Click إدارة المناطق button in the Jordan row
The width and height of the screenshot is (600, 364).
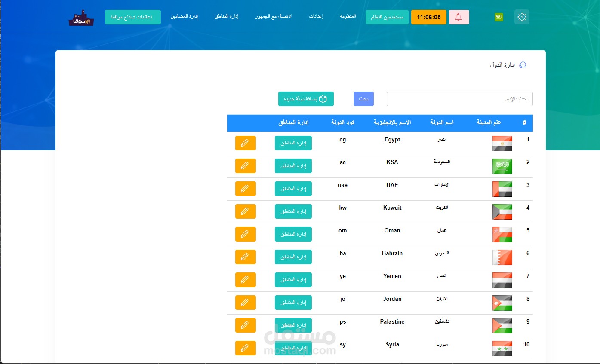coord(293,303)
